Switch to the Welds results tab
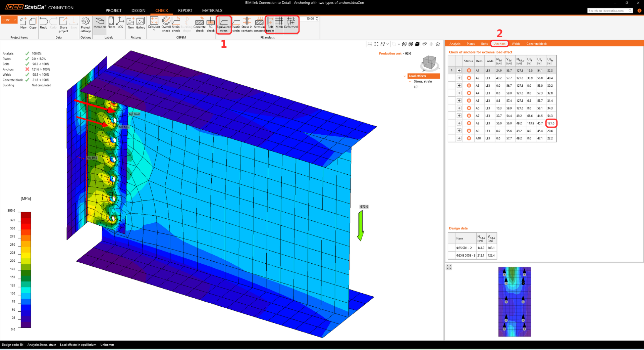Viewport: 644px width, 350px height. click(x=516, y=44)
